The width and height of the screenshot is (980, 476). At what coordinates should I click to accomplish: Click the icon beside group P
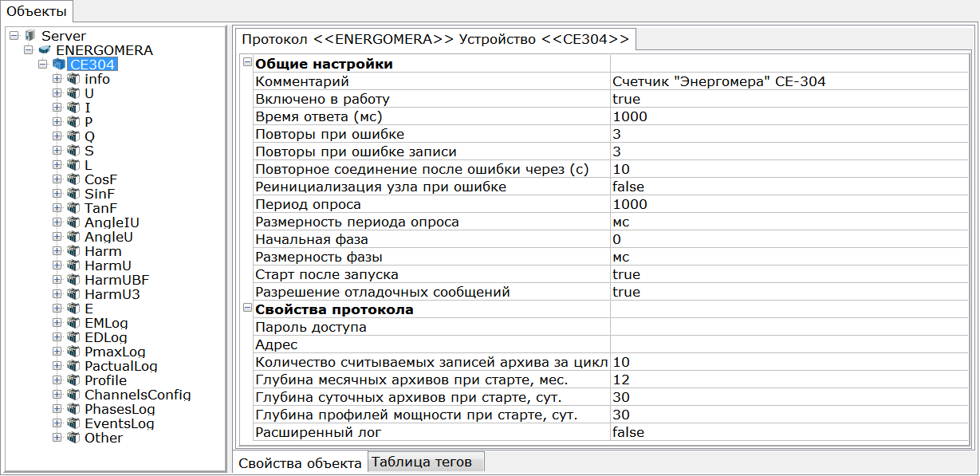click(73, 122)
